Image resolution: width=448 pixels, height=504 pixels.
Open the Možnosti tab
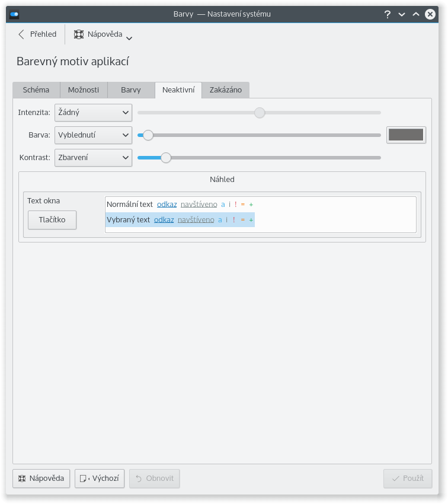(x=84, y=90)
